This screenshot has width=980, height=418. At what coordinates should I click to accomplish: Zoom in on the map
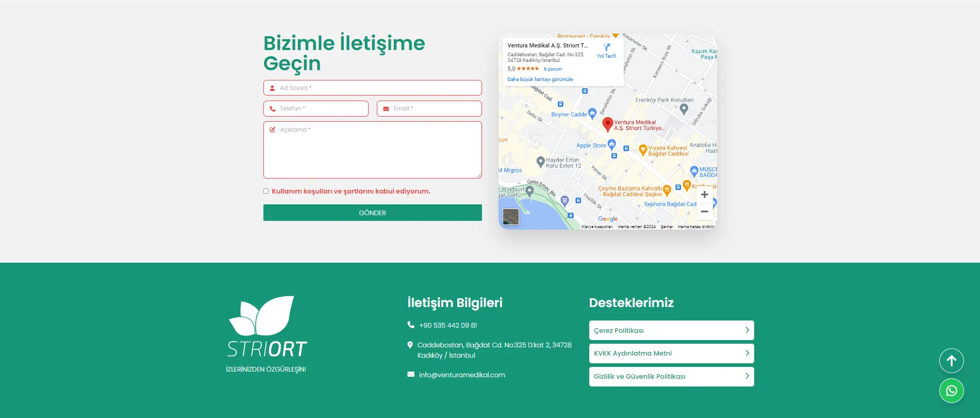[x=704, y=195]
